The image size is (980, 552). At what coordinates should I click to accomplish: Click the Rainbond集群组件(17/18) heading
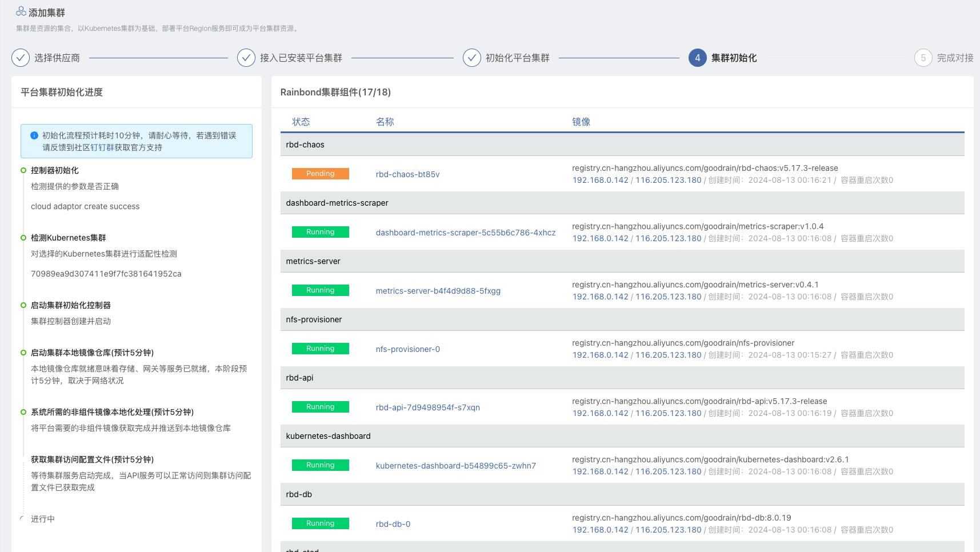335,92
